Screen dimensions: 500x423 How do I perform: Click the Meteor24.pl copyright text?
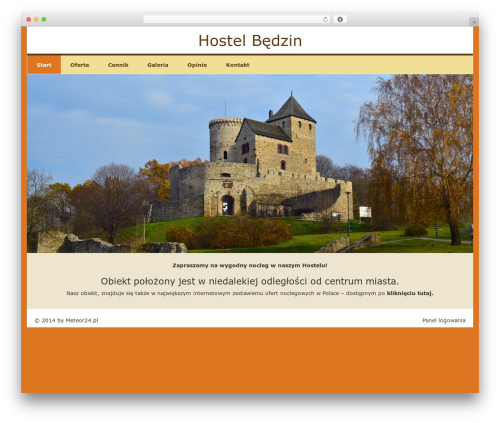(x=66, y=320)
